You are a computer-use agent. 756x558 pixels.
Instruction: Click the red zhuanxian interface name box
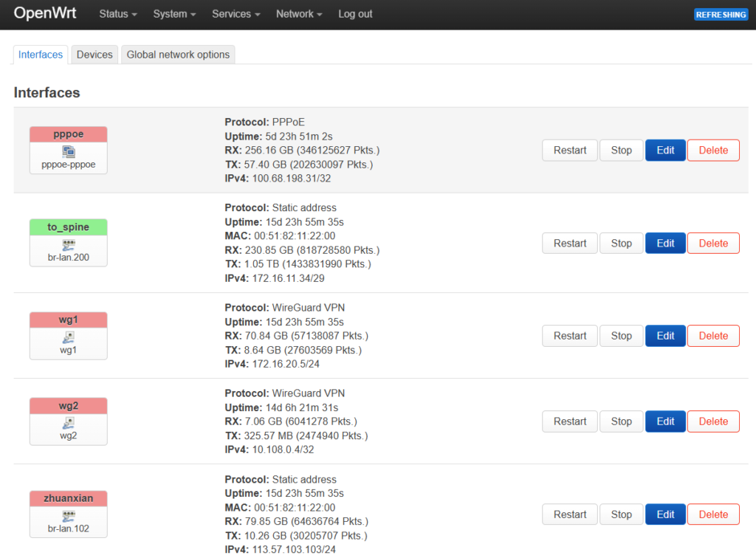[69, 498]
